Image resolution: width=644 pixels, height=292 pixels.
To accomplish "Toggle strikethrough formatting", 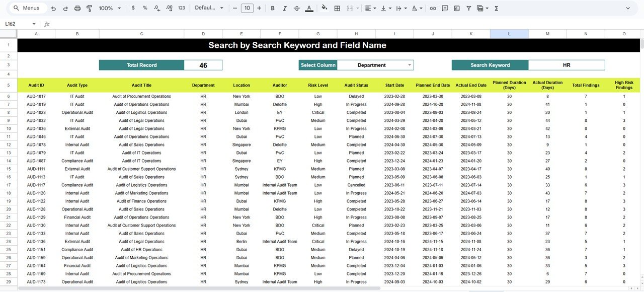I will point(296,8).
